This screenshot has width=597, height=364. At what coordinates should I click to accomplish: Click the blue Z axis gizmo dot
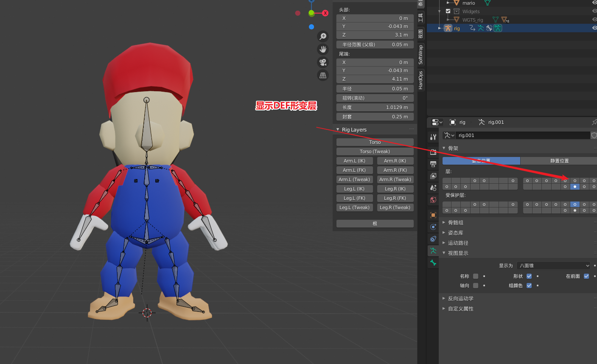click(311, 27)
